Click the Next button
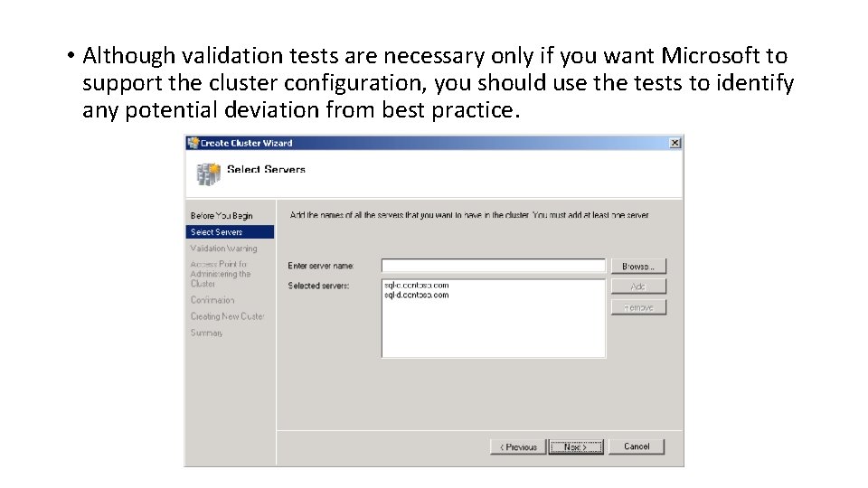The height and width of the screenshot is (488, 868). 576,447
